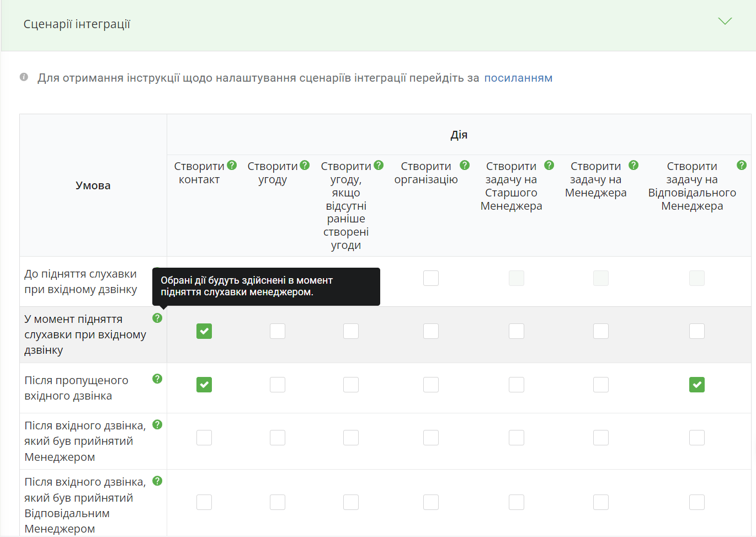Click help icon for Після пропущеного вхідного дзвінка

157,379
